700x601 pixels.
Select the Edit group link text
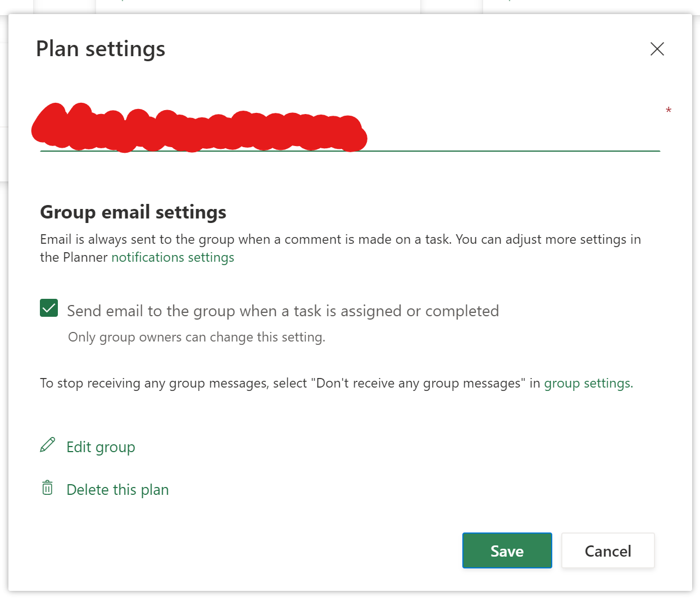tap(101, 447)
